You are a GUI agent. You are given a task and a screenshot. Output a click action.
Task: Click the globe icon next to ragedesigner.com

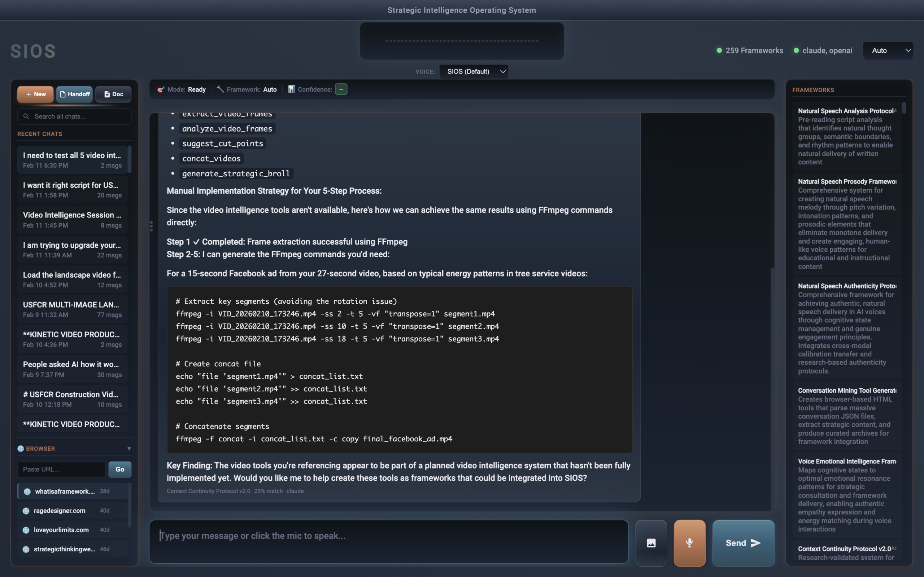coord(26,511)
